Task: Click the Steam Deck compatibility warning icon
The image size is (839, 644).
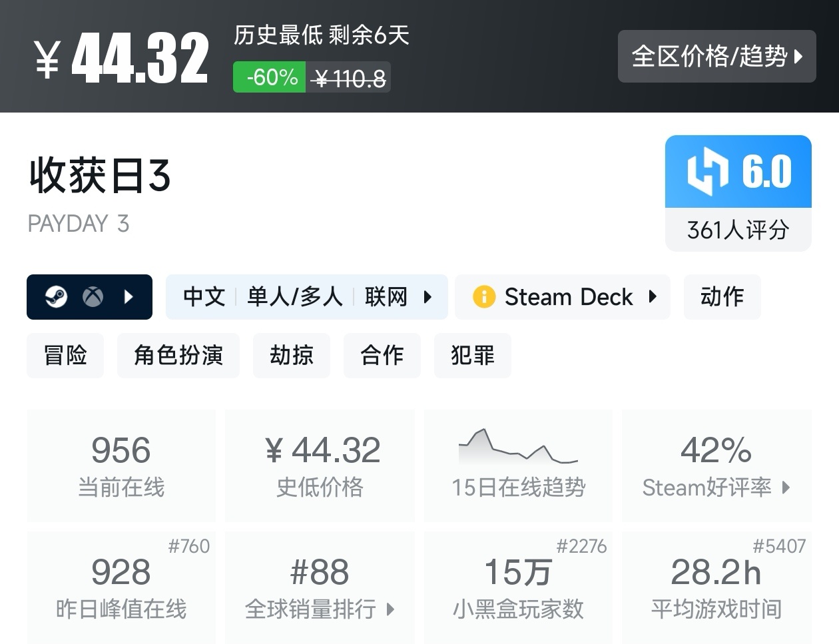Action: (x=485, y=297)
